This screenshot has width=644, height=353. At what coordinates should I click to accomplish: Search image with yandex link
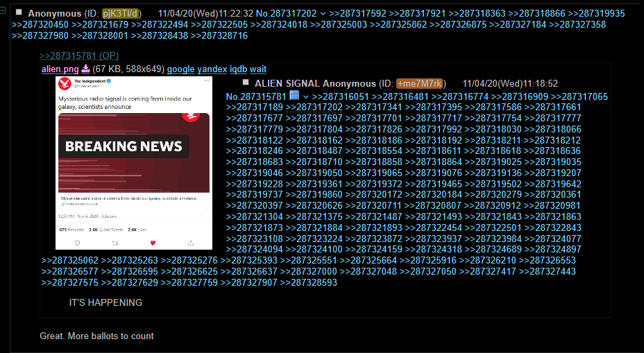pos(212,69)
